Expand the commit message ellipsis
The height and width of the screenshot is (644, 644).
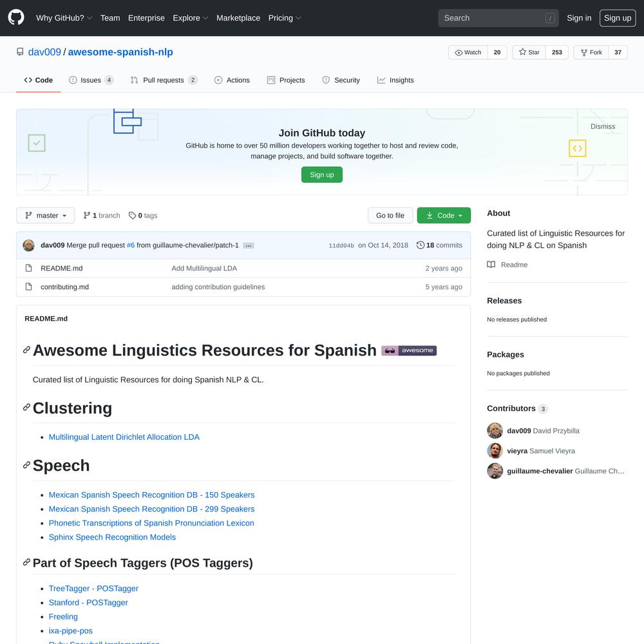point(249,245)
